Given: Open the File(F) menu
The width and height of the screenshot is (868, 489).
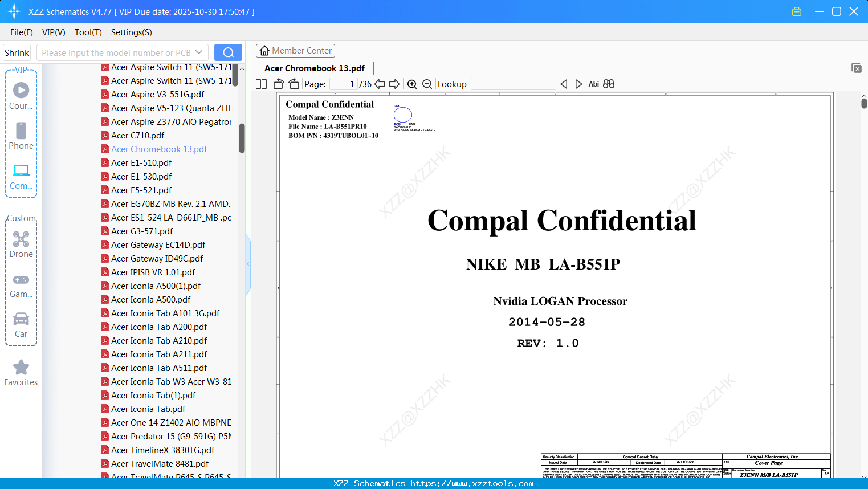Looking at the screenshot, I should tap(22, 32).
